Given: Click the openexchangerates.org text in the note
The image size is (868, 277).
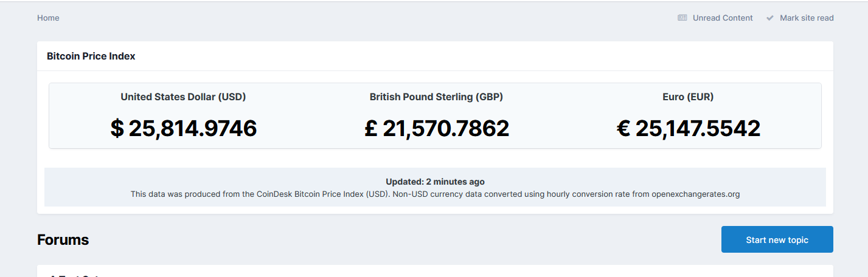Looking at the screenshot, I should (x=695, y=194).
